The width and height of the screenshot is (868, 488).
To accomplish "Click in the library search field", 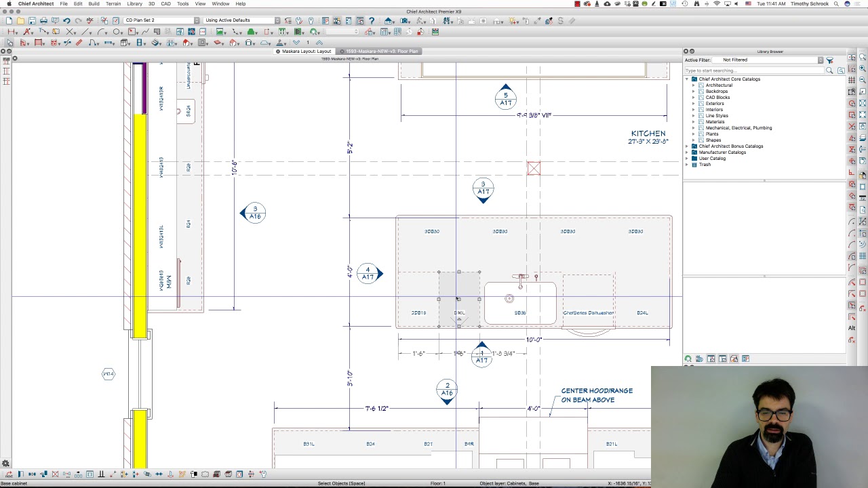I will pyautogui.click(x=754, y=70).
